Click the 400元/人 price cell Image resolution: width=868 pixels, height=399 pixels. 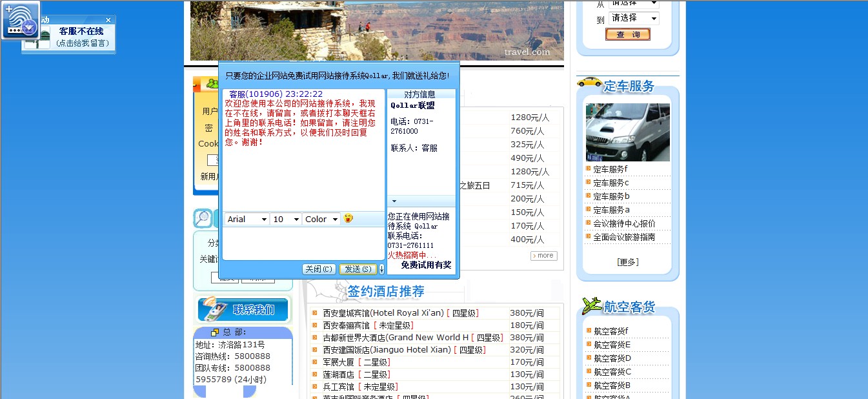tap(527, 240)
